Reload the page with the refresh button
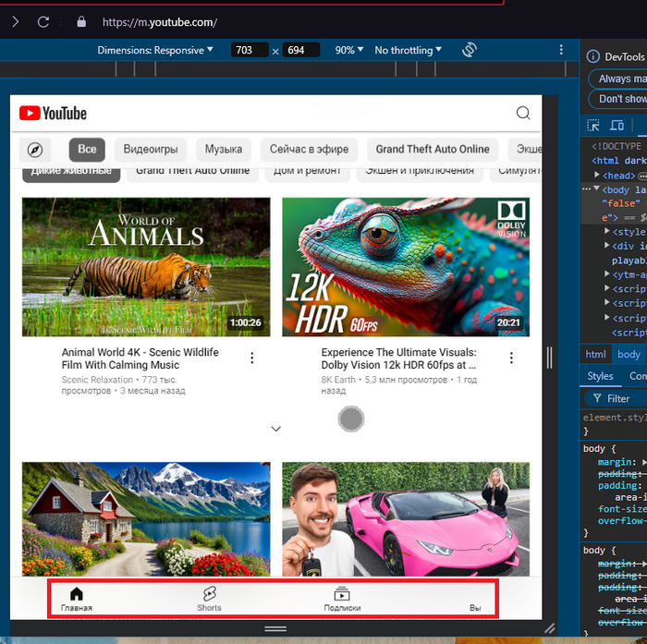Screen dimensions: 647x644 point(43,21)
